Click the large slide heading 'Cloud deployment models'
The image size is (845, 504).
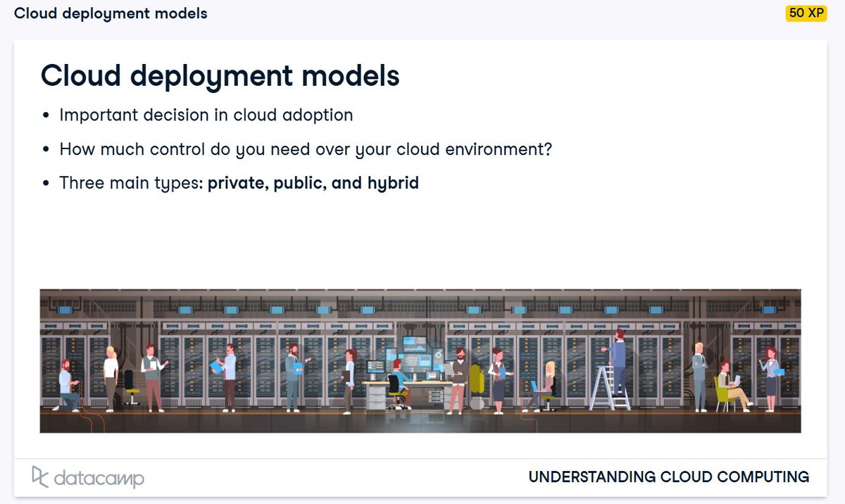220,75
